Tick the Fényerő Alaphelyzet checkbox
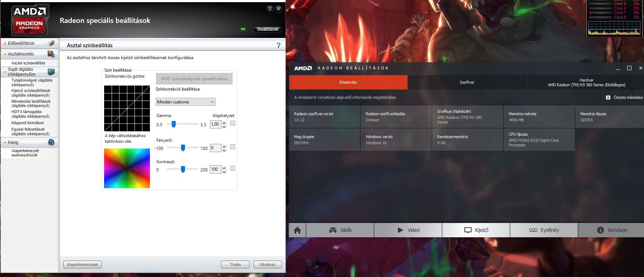Screen dimensions: 644x277 (x=233, y=147)
